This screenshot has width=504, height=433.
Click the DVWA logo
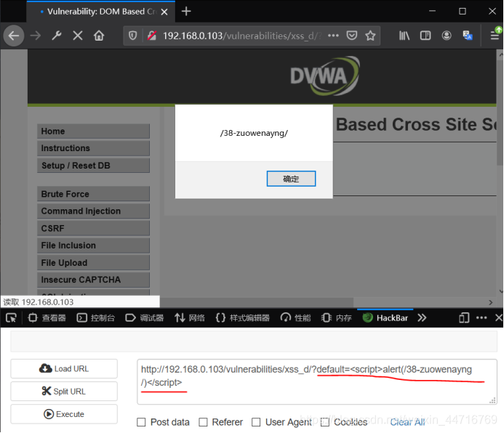tap(325, 76)
